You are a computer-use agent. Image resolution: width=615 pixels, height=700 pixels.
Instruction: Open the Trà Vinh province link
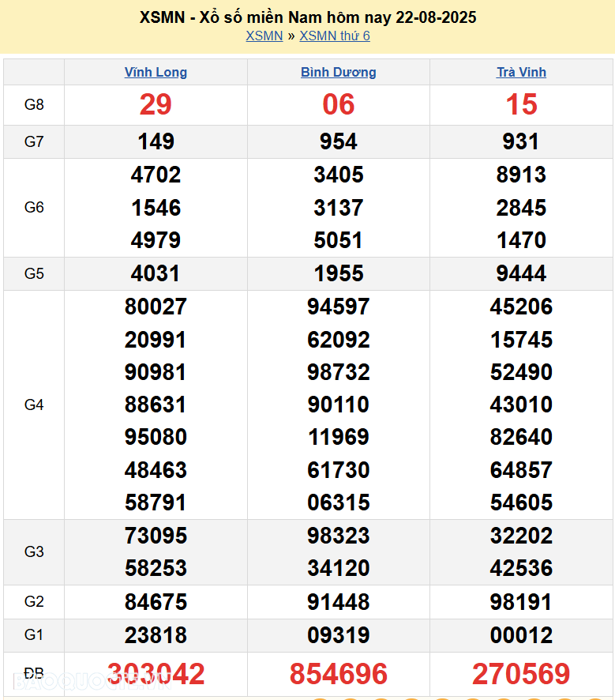[x=521, y=73]
